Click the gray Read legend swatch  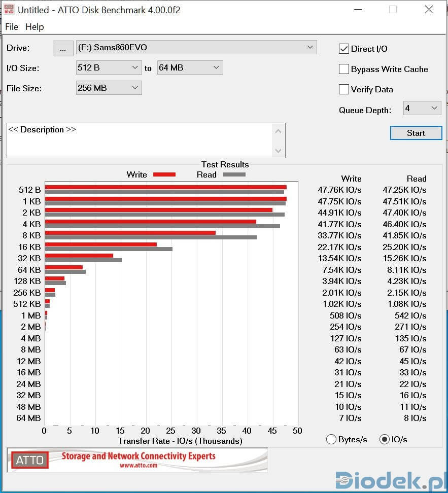click(234, 174)
